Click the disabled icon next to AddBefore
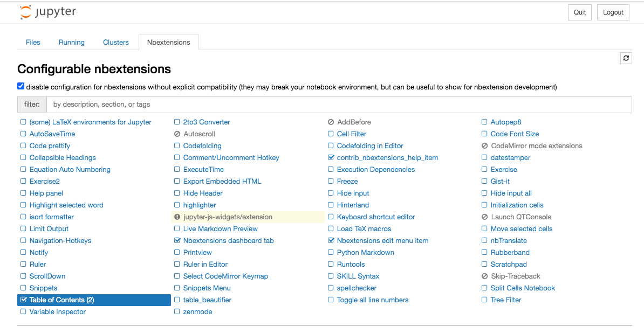This screenshot has width=644, height=333. [x=331, y=122]
